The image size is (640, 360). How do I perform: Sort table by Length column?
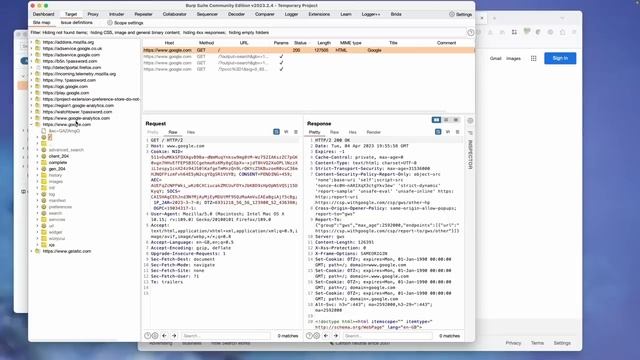click(x=324, y=43)
